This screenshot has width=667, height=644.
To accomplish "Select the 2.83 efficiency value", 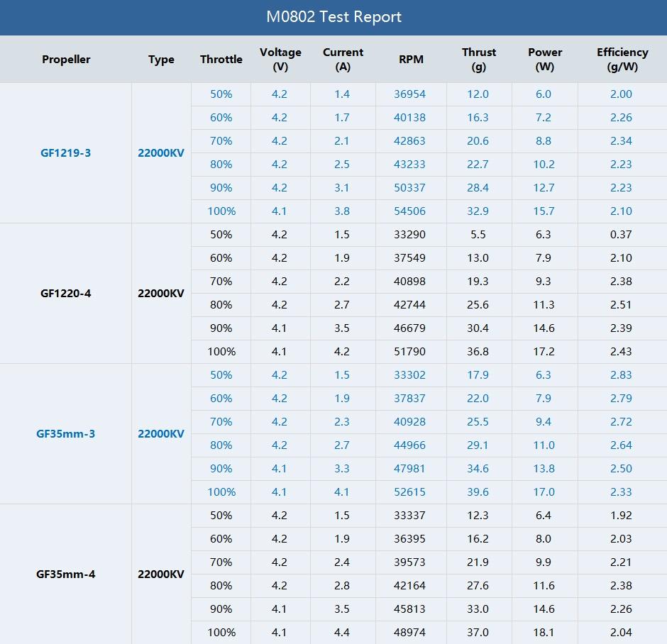I will (621, 374).
